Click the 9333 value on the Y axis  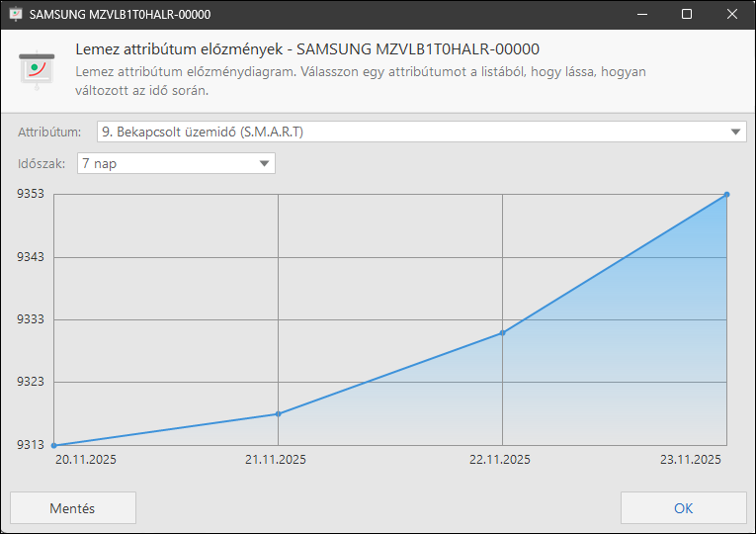click(30, 319)
